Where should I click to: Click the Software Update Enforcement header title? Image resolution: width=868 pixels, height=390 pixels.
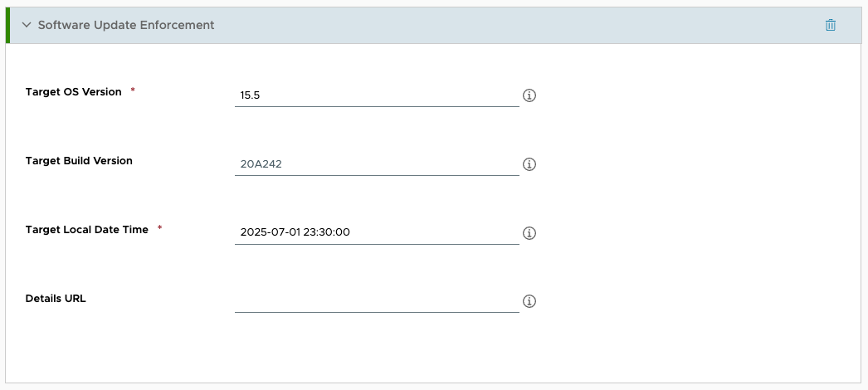[x=126, y=25]
